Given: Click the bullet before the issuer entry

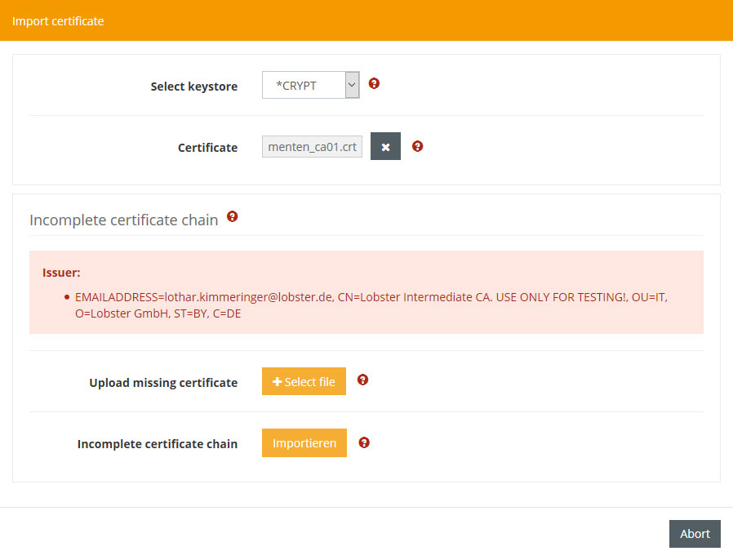Looking at the screenshot, I should (x=66, y=297).
